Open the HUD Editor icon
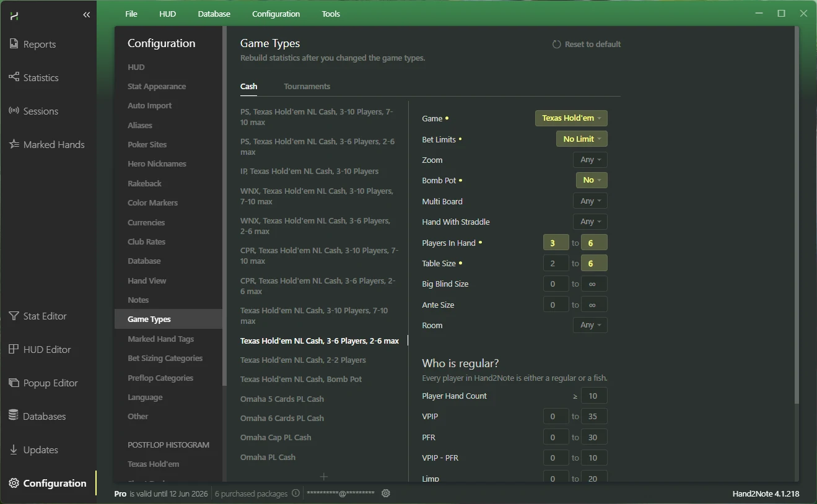This screenshot has width=817, height=504. pos(14,349)
